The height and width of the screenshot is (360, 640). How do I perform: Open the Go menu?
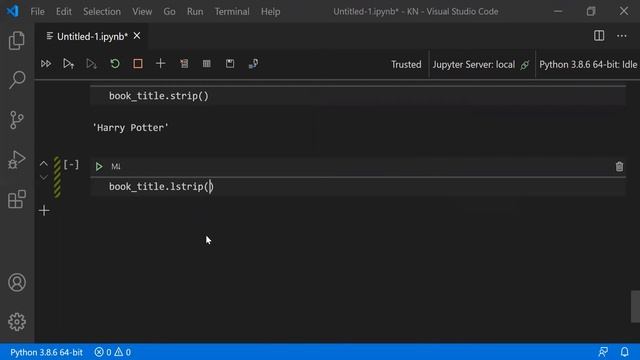169,11
